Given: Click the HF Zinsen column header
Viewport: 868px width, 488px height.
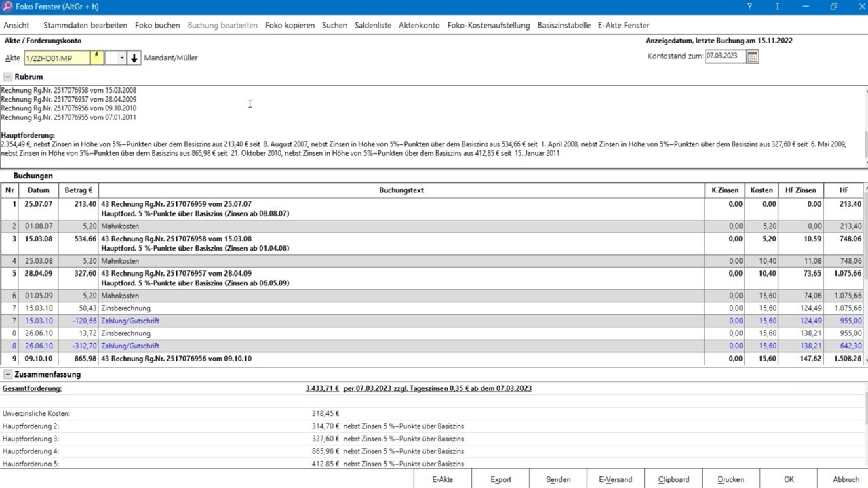Looking at the screenshot, I should 801,190.
